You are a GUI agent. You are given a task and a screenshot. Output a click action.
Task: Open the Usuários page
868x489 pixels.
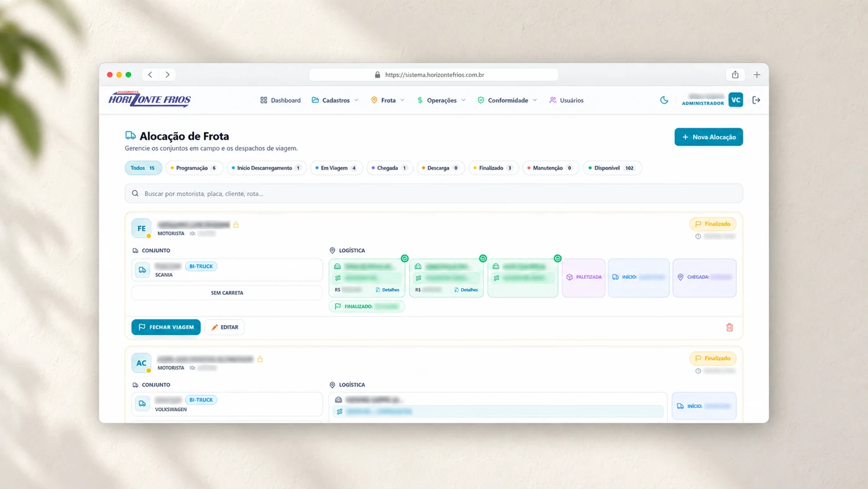pos(566,100)
